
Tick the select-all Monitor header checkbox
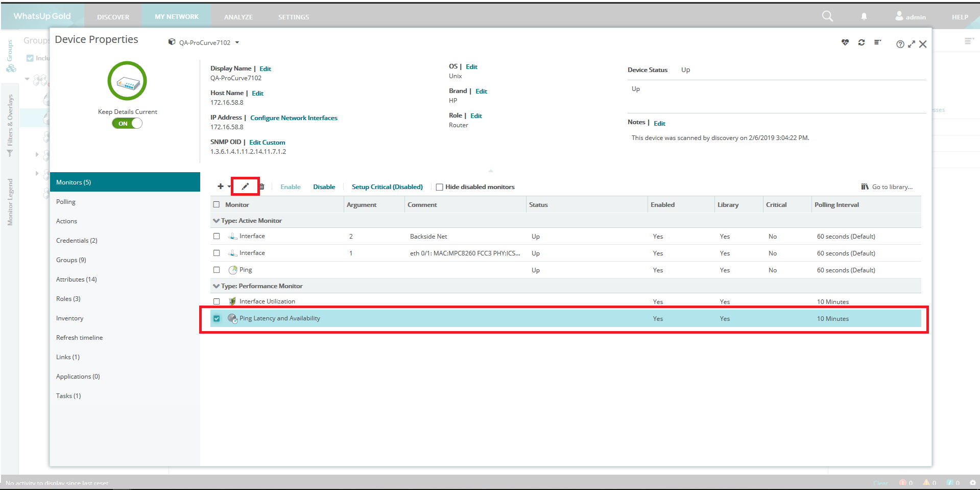pos(217,204)
